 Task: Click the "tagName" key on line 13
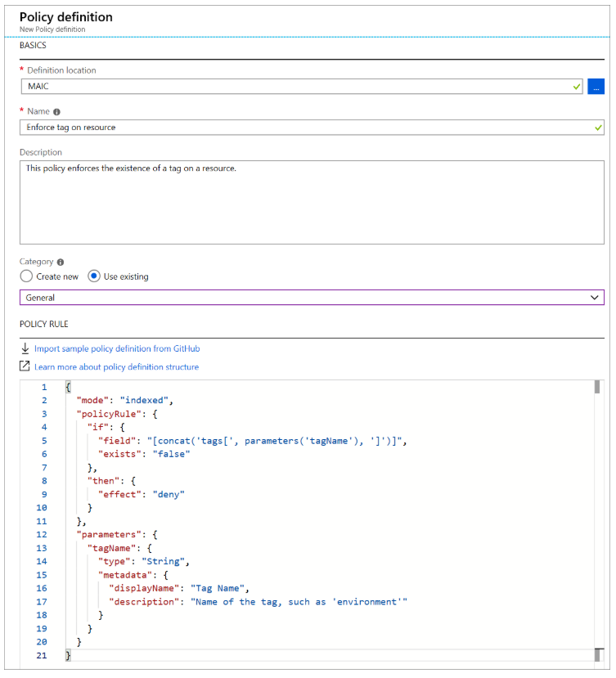point(111,548)
